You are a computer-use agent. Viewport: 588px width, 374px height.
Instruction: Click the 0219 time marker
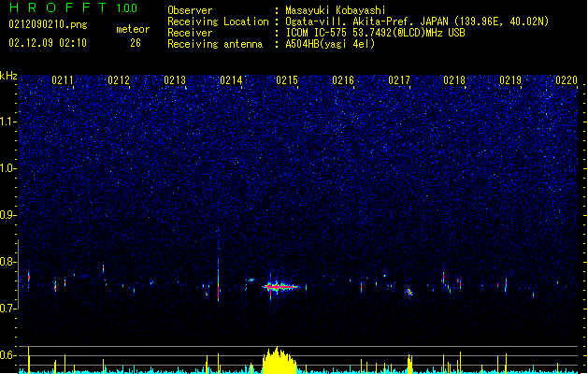(x=510, y=80)
